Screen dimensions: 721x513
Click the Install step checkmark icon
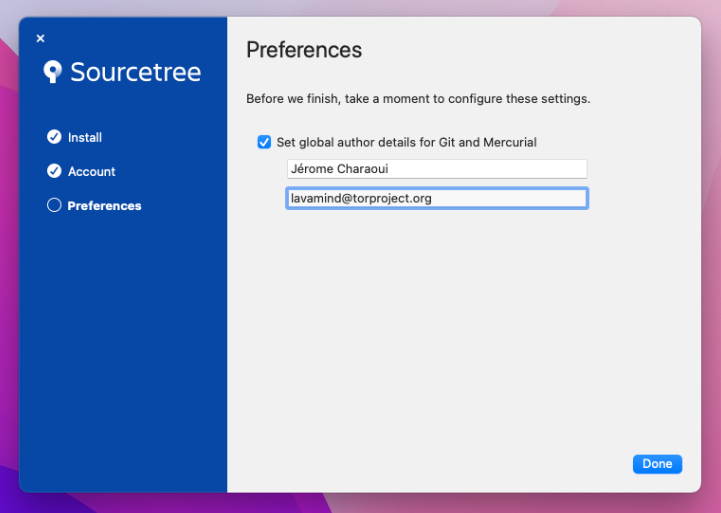[x=54, y=137]
